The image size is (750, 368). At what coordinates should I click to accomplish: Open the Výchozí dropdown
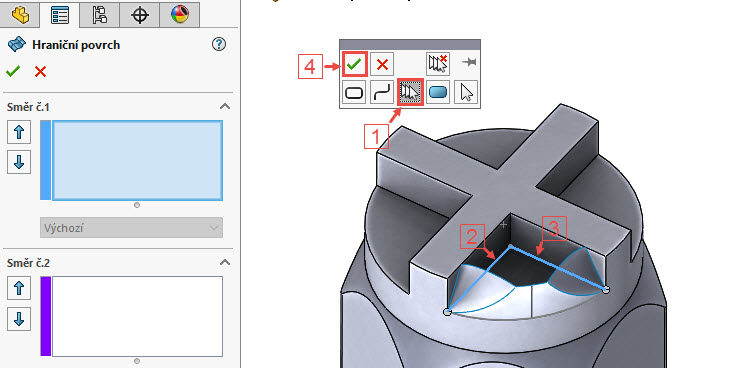[132, 228]
